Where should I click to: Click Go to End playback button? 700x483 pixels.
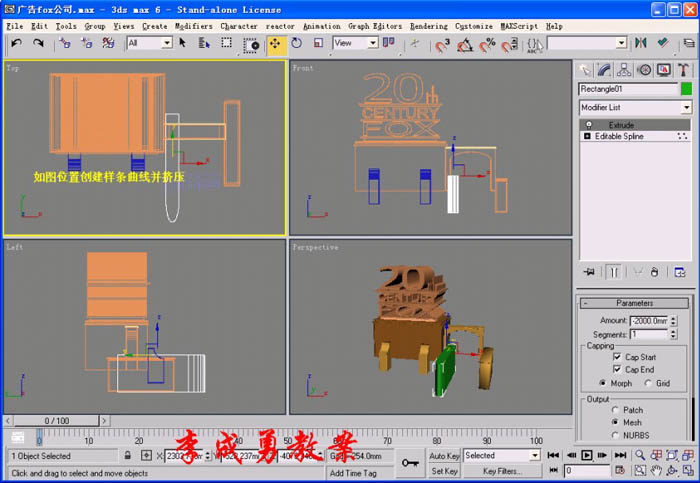(x=620, y=455)
